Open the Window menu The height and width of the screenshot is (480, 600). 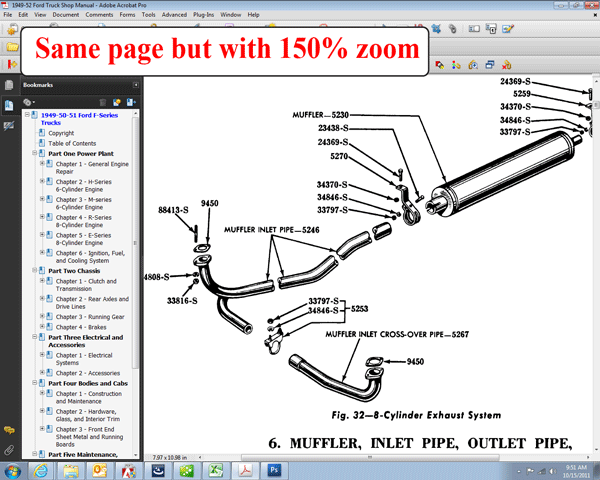click(230, 15)
